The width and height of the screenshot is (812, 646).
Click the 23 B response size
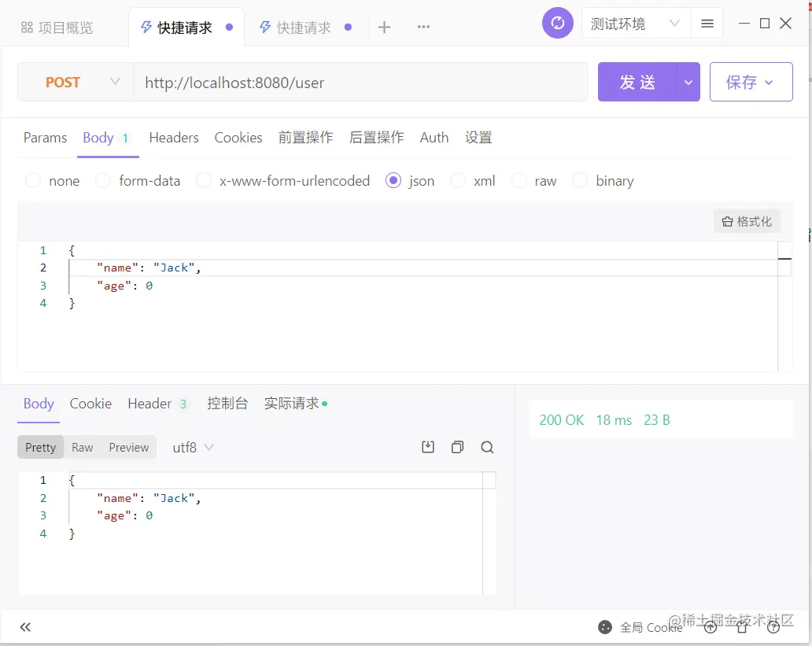tap(657, 420)
